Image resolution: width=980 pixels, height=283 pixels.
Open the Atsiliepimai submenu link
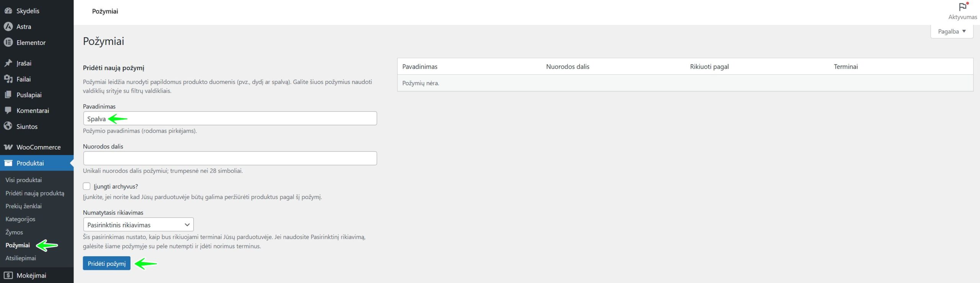(x=21, y=258)
